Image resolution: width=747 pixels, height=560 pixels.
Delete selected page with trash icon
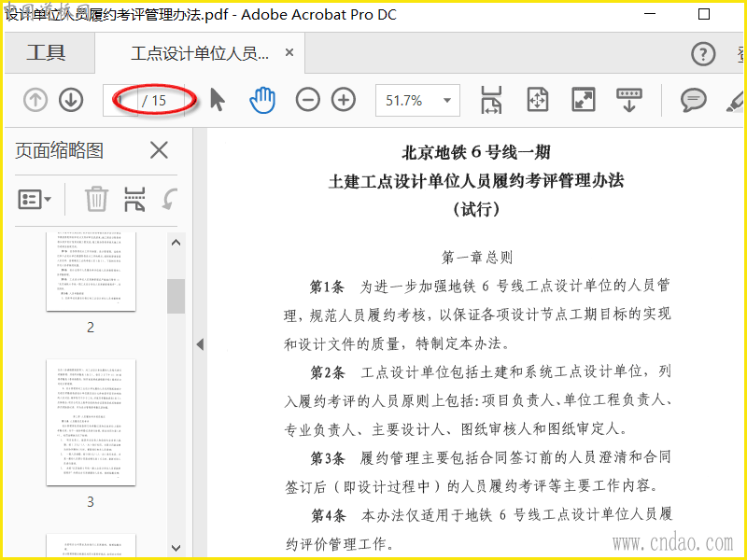[x=96, y=199]
